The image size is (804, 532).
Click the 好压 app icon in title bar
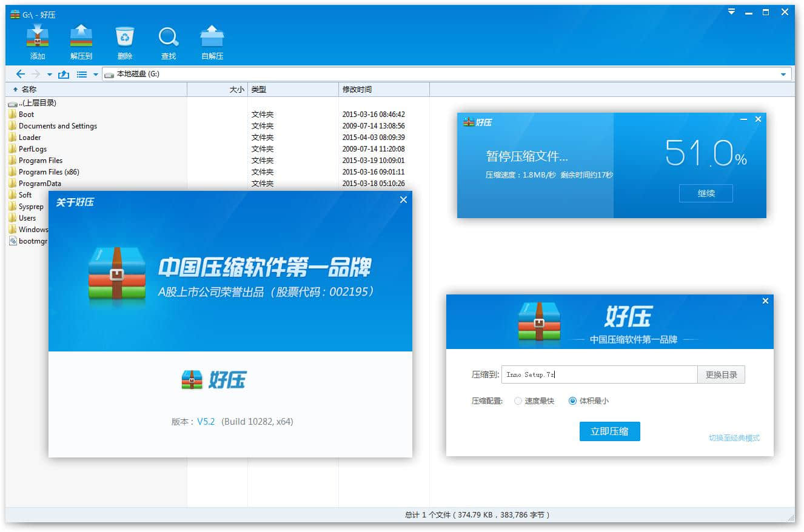point(15,14)
